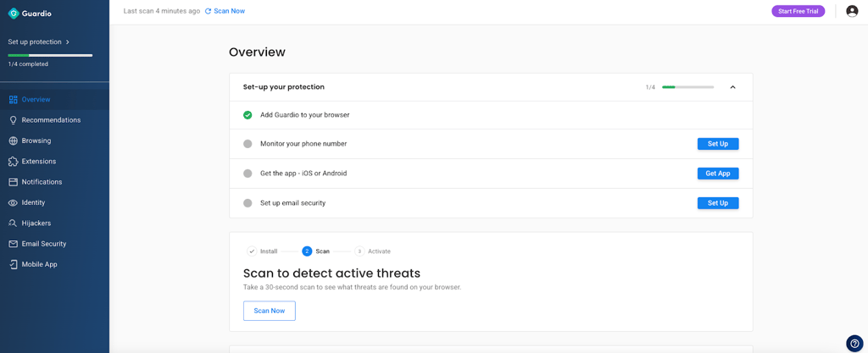Viewport: 868px width, 353px height.
Task: Click outlined Scan Now button in scan card
Action: (270, 311)
